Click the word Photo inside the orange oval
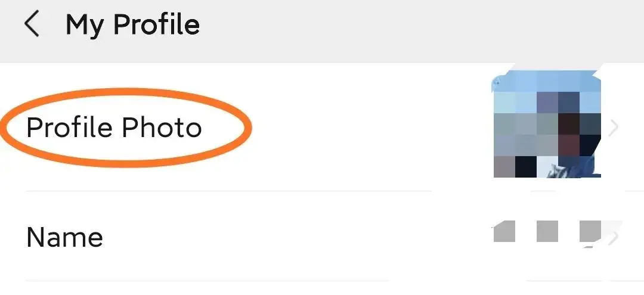 (x=162, y=127)
